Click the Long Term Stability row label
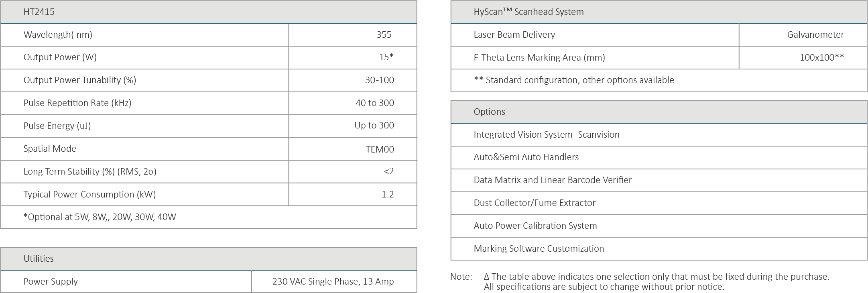Screen dimensions: 868x293 coord(90,172)
